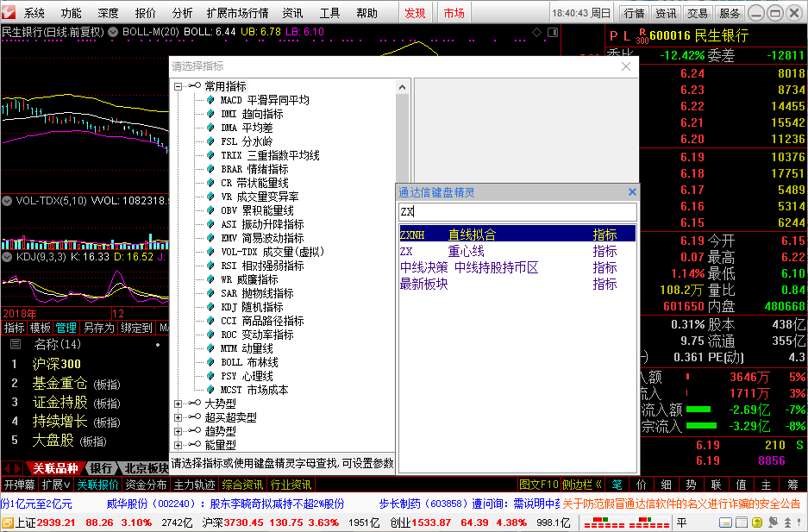The width and height of the screenshot is (808, 532).
Task: Click the diamond icon on the chart header
Action: click(x=537, y=33)
